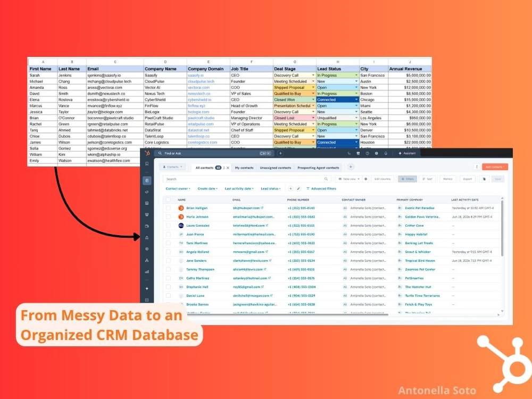Viewport: 532px width, 399px height.
Task: Open the Assistant button in top bar
Action: (407, 153)
